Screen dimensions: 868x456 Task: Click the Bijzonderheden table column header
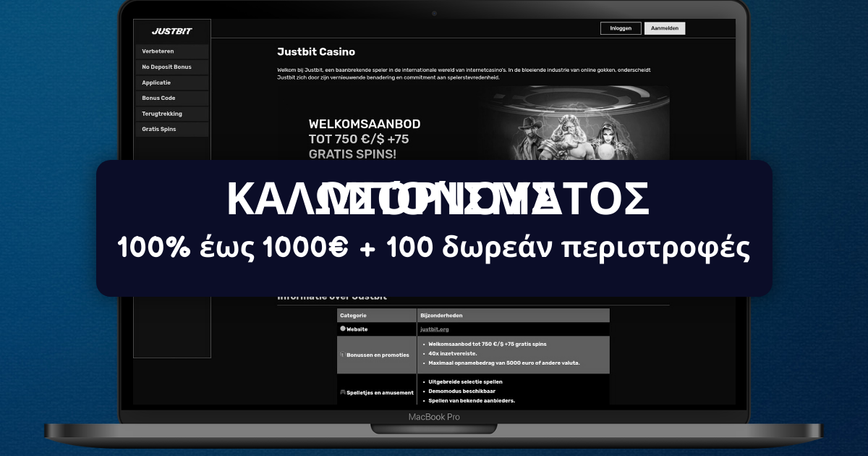441,316
